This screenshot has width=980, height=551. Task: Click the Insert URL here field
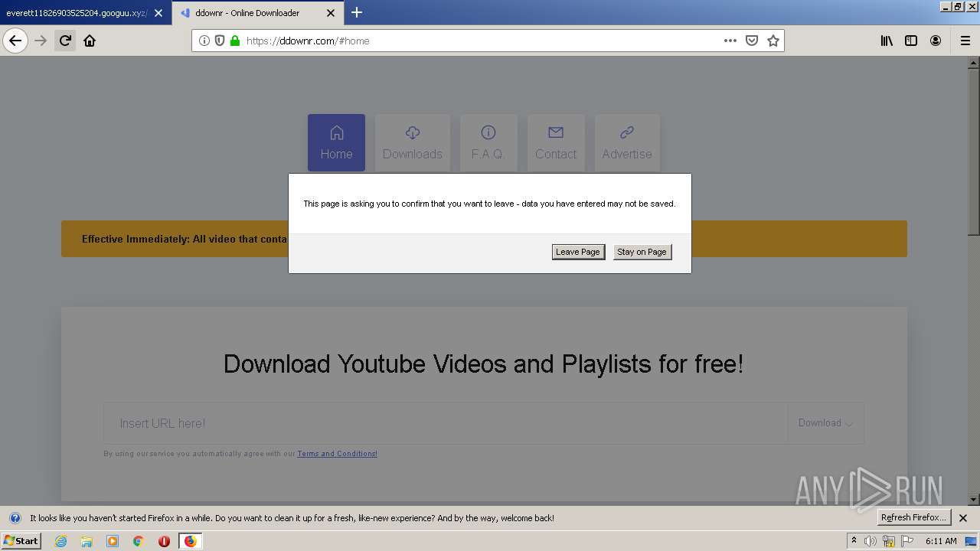446,423
